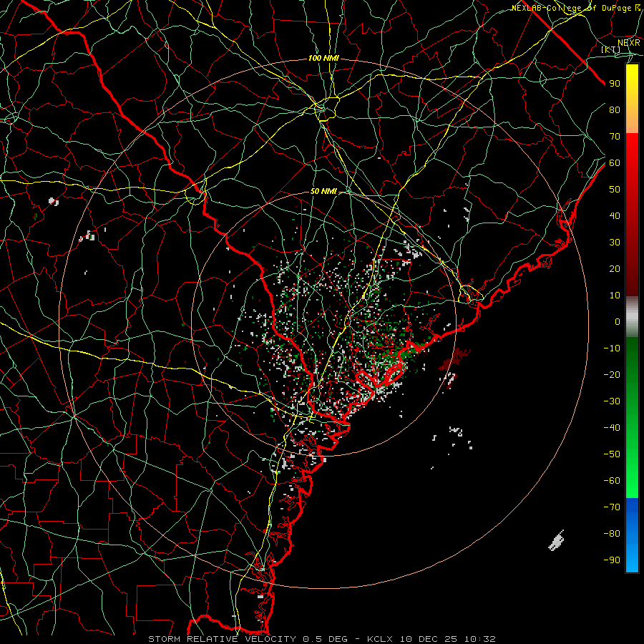Click the gray zero-velocity segment of the color bar
This screenshot has width=644, height=644.
(x=632, y=317)
